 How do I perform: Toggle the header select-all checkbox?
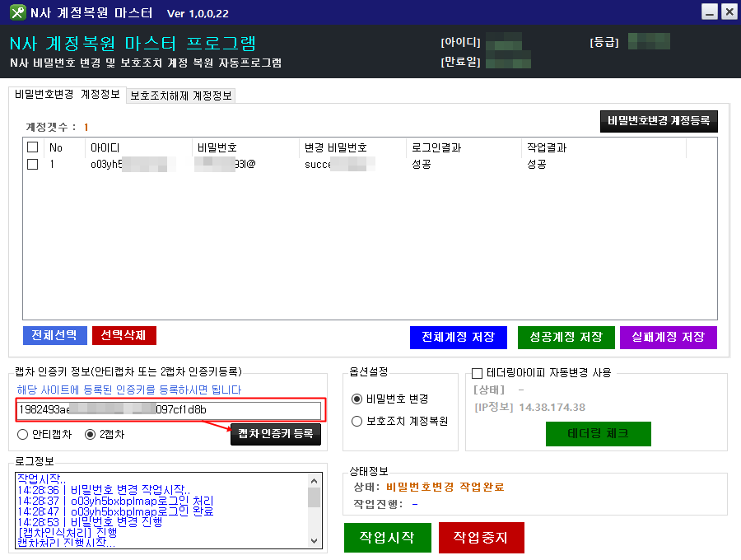pos(33,147)
